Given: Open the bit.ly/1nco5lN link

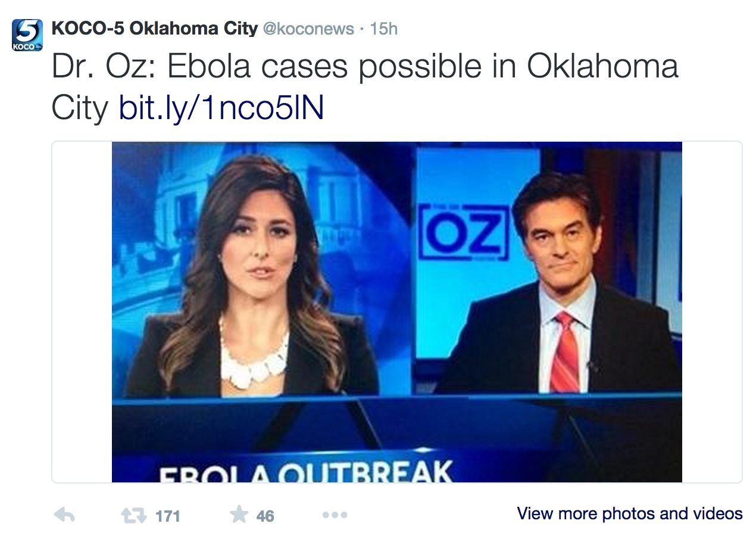Looking at the screenshot, I should click(221, 108).
